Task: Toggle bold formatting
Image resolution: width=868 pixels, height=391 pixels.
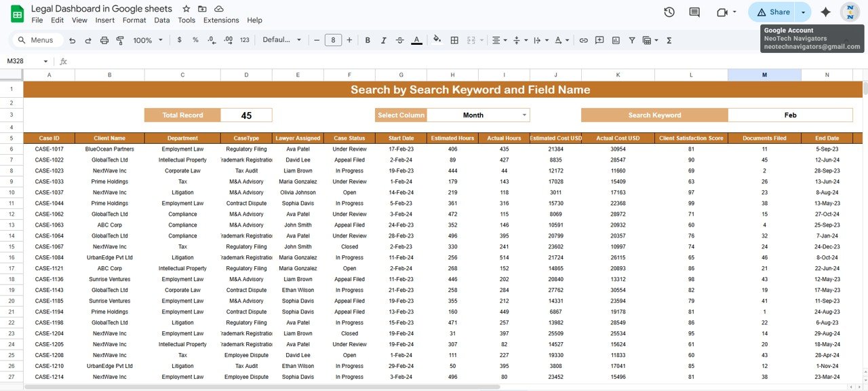Action: click(368, 40)
